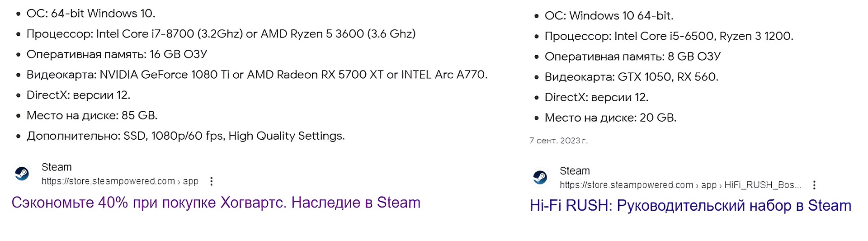Click the «GTX 1050, RX 560» graphics line
Viewport: 868px width, 241px height.
coord(631,77)
